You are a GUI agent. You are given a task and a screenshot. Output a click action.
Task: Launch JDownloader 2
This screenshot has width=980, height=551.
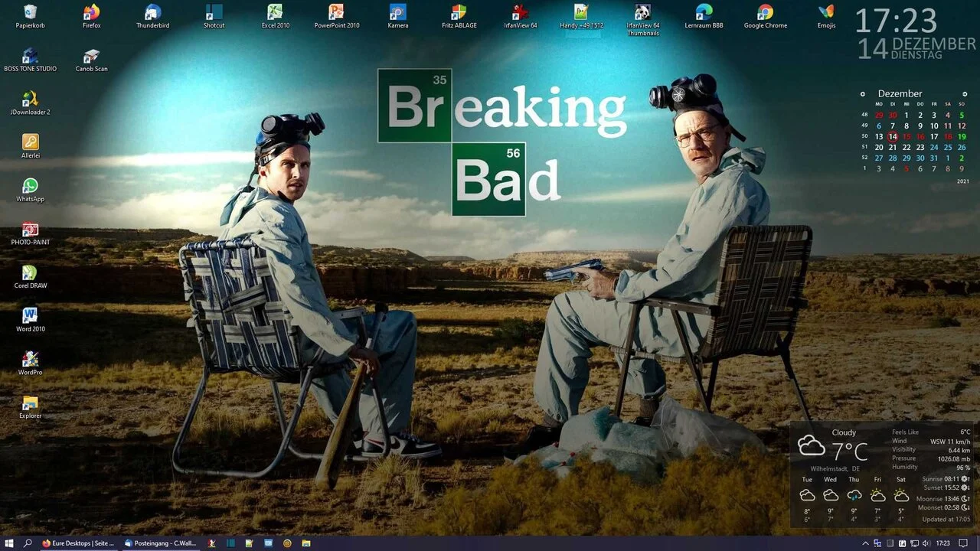30,98
